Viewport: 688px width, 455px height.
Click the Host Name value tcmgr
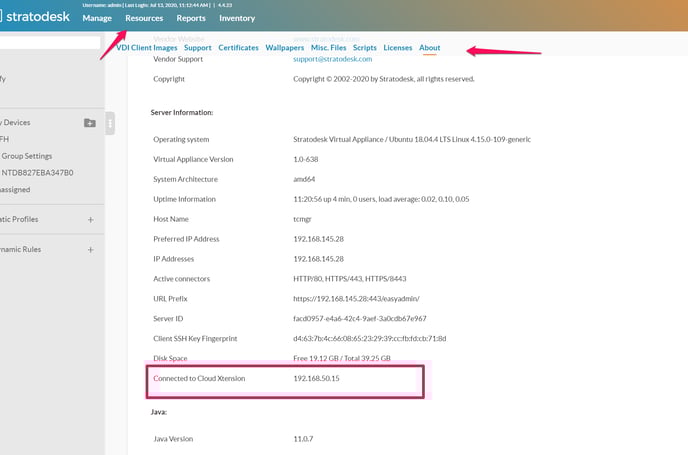tap(302, 219)
